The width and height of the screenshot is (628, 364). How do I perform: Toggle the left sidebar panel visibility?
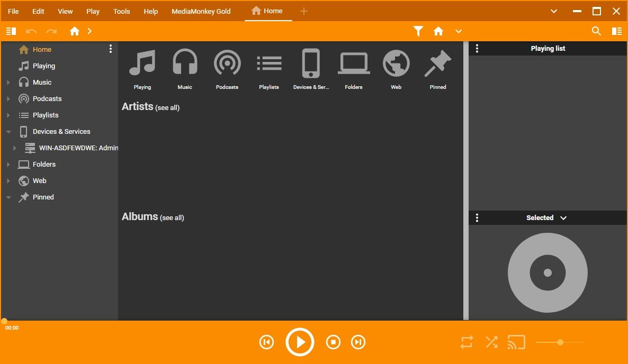pyautogui.click(x=11, y=31)
